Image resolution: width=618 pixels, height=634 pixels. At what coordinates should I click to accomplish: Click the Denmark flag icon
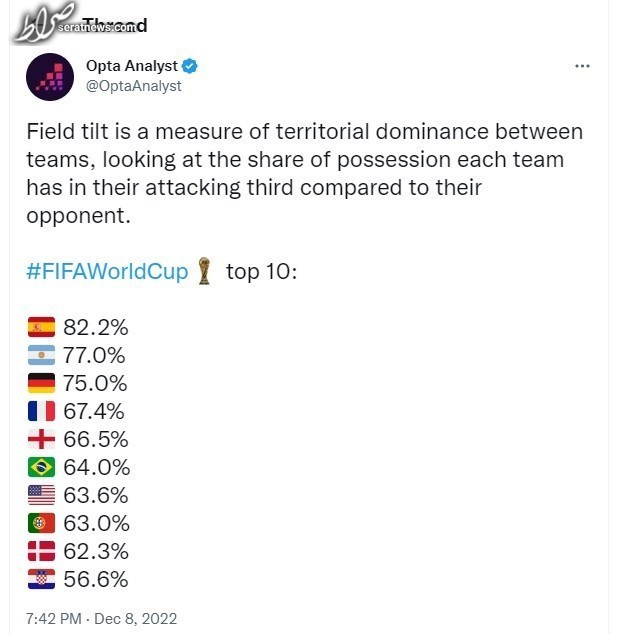(41, 551)
